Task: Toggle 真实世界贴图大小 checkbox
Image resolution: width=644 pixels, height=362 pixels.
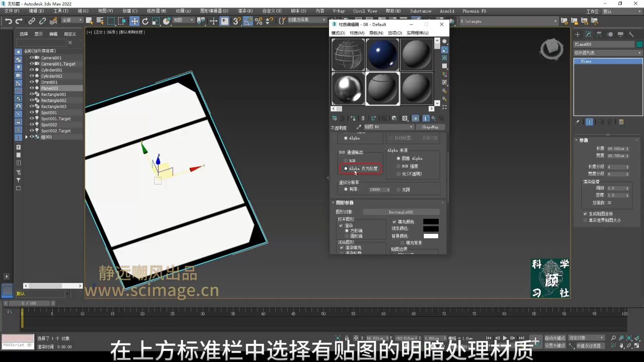Action: (x=585, y=220)
